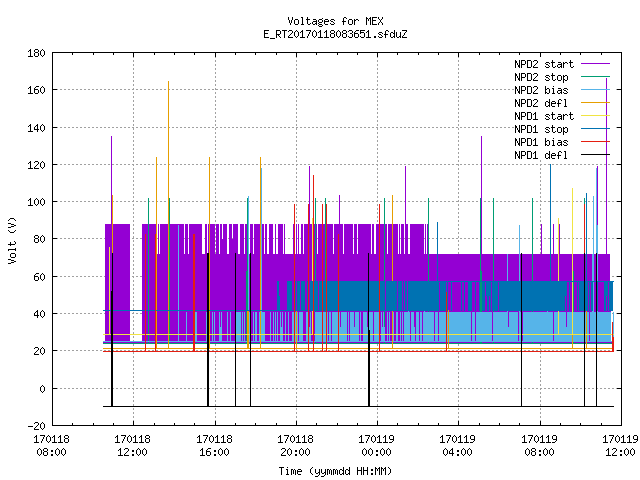Click the 'NPD2 start' legend label
The height and width of the screenshot is (480, 640).
(x=544, y=64)
